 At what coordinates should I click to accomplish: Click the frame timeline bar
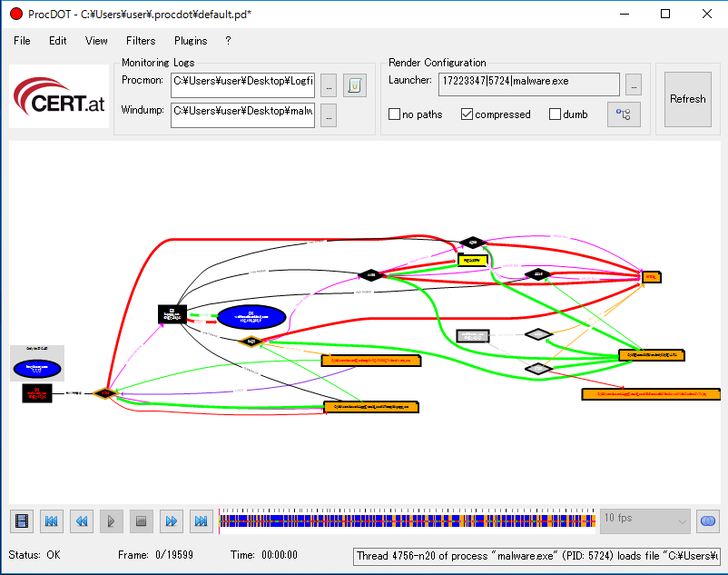407,521
